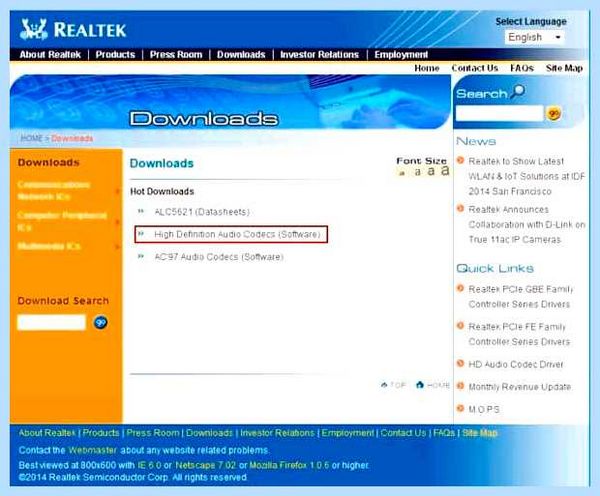
Task: Click the Netscape 7.02 footer link
Action: 205,465
